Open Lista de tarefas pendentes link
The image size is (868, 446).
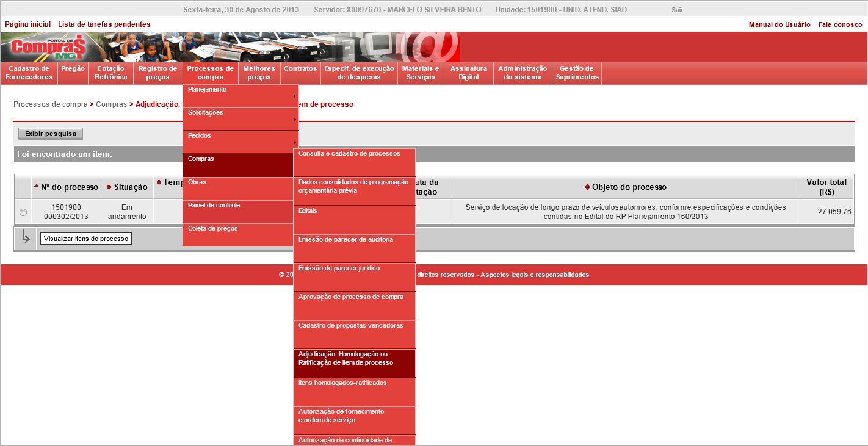click(104, 24)
